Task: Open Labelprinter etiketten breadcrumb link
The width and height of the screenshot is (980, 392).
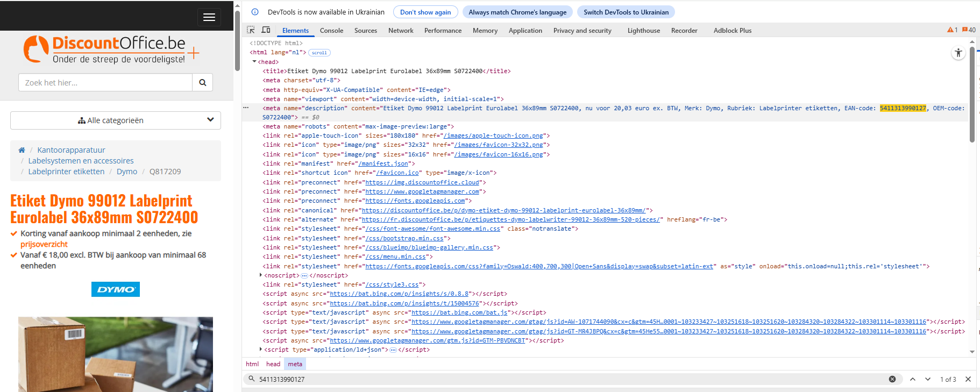Action: click(66, 172)
